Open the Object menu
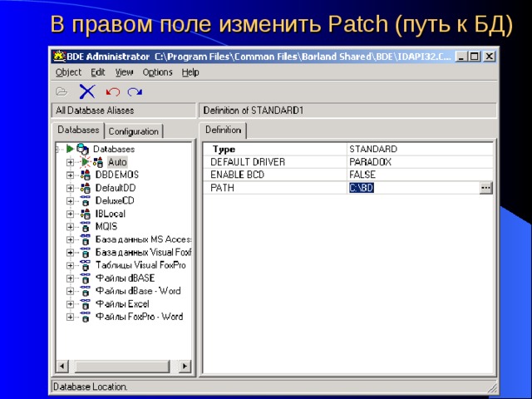The image size is (532, 399). [68, 72]
